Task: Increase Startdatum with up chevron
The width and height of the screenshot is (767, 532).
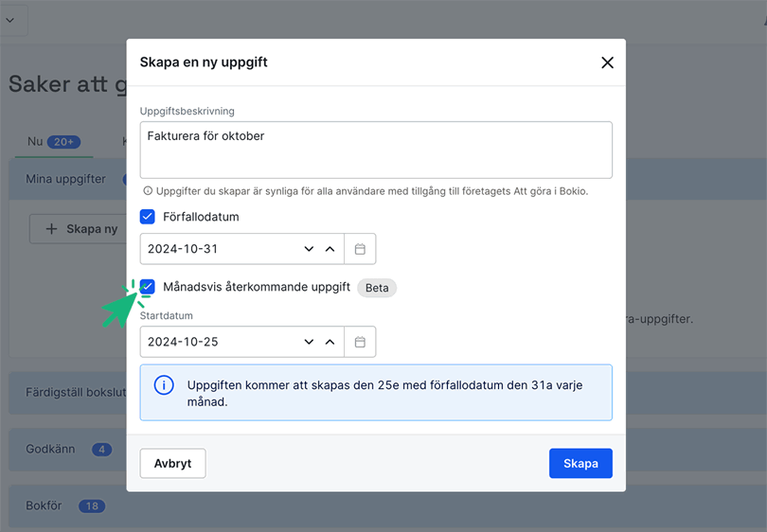Action: click(x=330, y=342)
